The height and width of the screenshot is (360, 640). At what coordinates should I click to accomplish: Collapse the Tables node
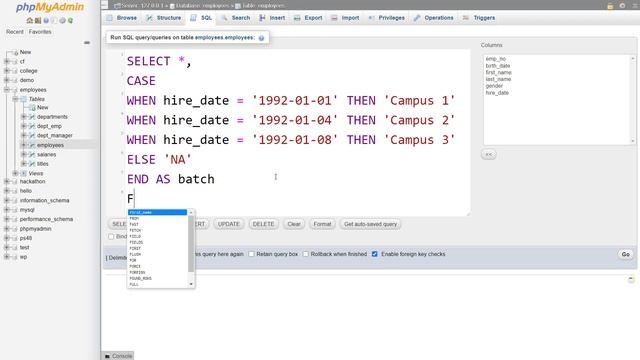coord(15,99)
